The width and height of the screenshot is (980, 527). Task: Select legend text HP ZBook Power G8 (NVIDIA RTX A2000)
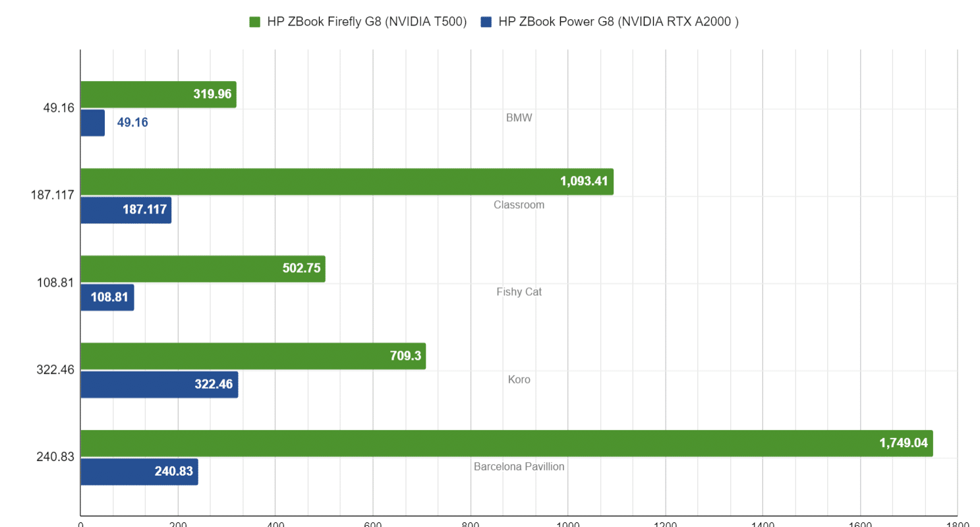tap(619, 22)
